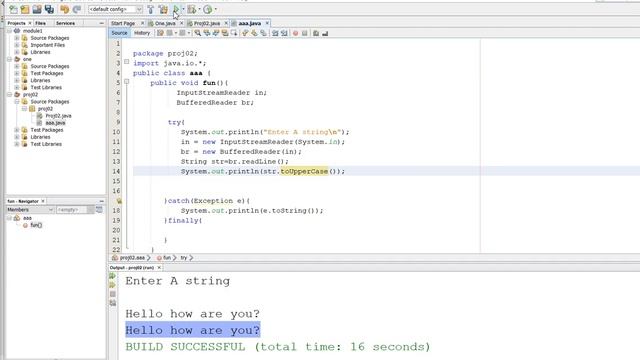Collapse the proj02 project node
The width and height of the screenshot is (640, 360).
tap(9, 94)
